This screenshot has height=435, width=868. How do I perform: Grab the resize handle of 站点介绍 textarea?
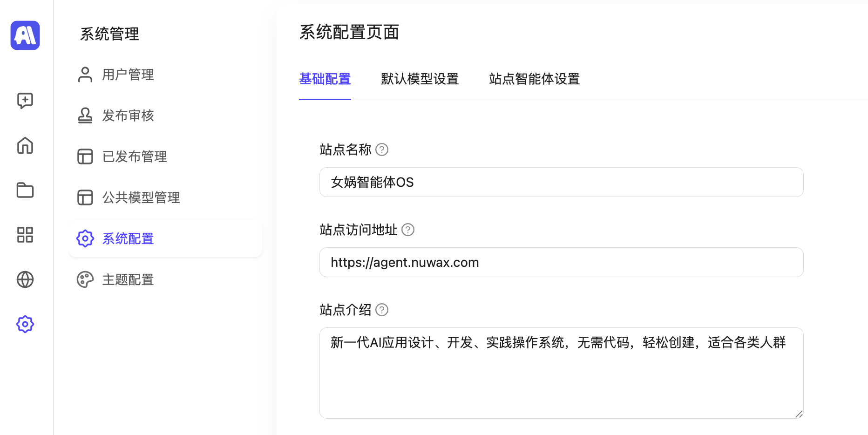[x=799, y=414]
